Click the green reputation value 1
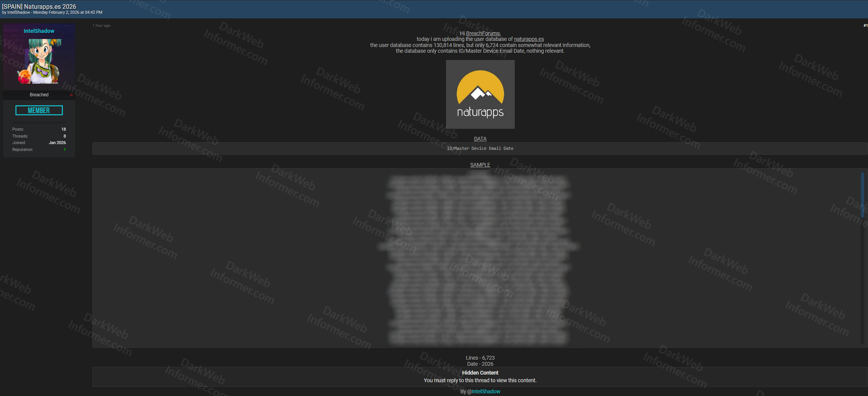The image size is (868, 396). (65, 149)
